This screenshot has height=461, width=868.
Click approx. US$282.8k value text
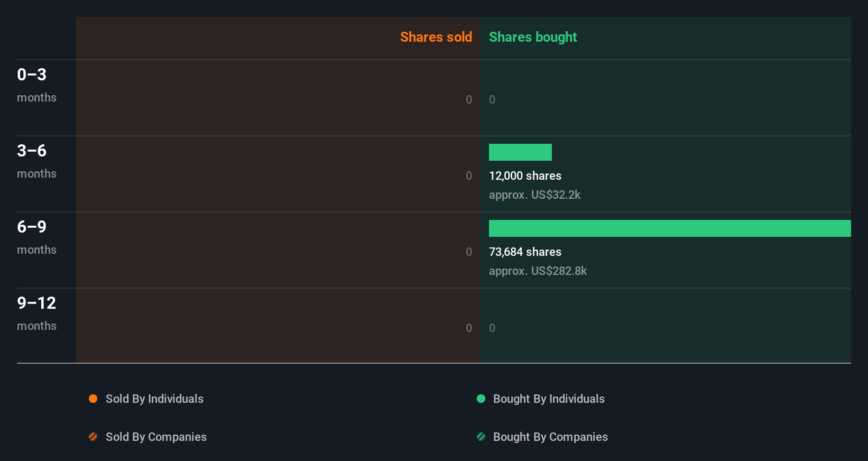pyautogui.click(x=538, y=271)
